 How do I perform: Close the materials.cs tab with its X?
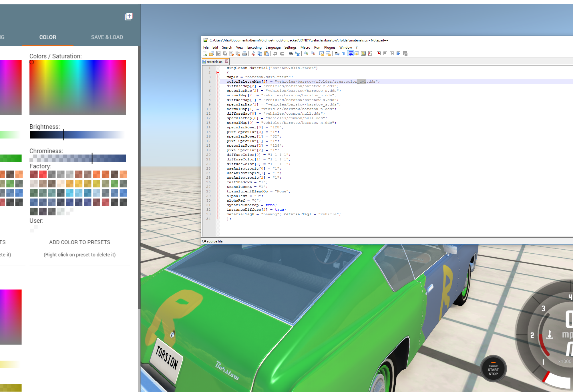pos(227,61)
